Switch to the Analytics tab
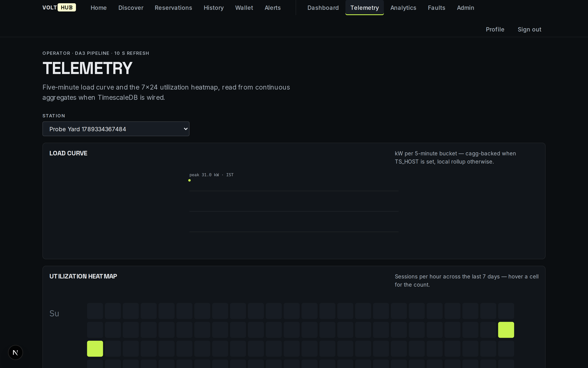This screenshot has width=588, height=368. pos(403,8)
